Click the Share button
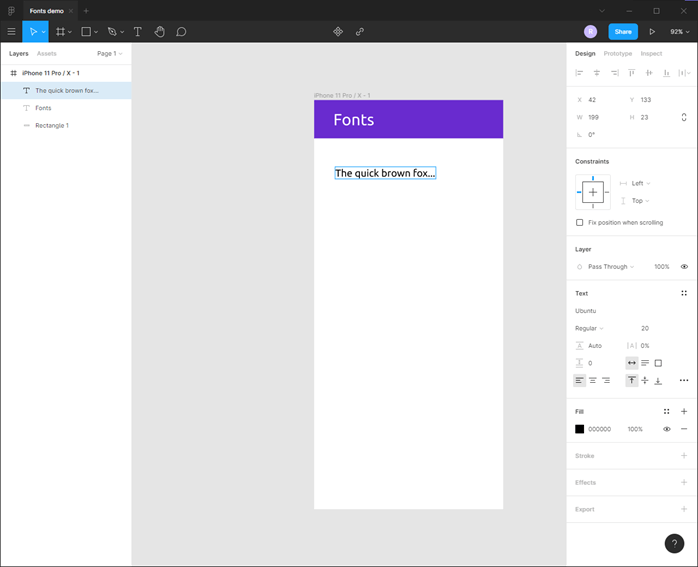Image resolution: width=698 pixels, height=567 pixels. (623, 32)
